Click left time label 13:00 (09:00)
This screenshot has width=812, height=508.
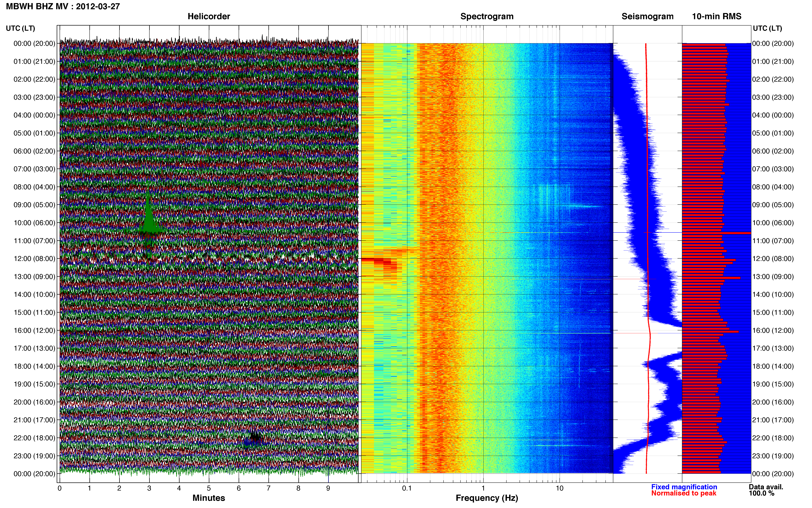pyautogui.click(x=34, y=277)
